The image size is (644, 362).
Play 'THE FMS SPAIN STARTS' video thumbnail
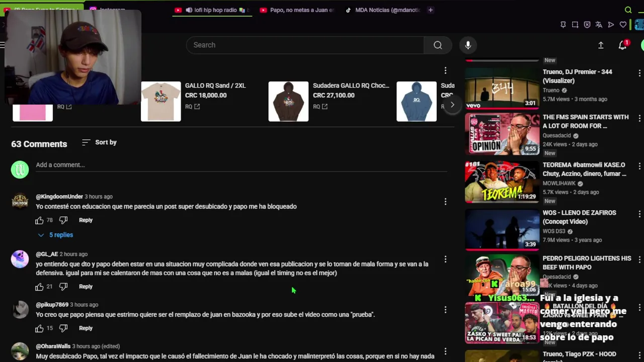[502, 134]
